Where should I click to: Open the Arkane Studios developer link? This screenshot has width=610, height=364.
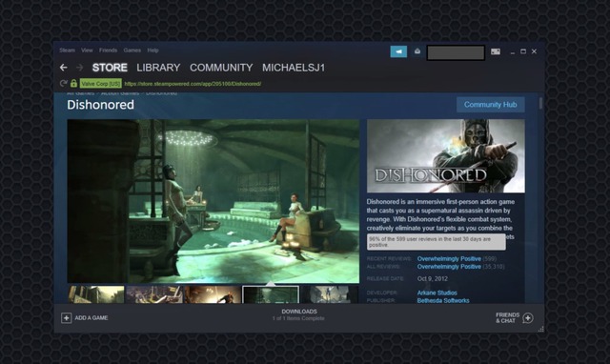point(437,293)
